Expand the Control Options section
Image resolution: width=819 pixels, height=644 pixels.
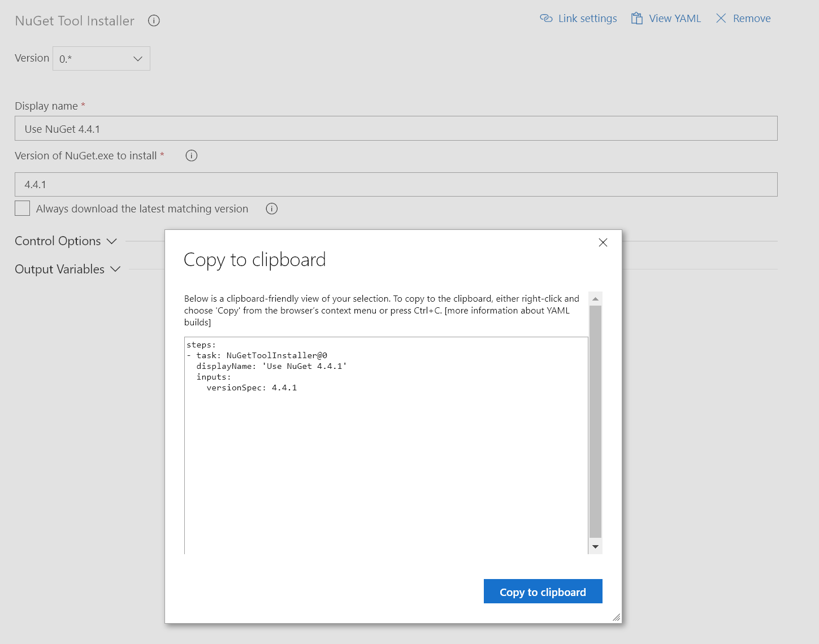coord(66,241)
